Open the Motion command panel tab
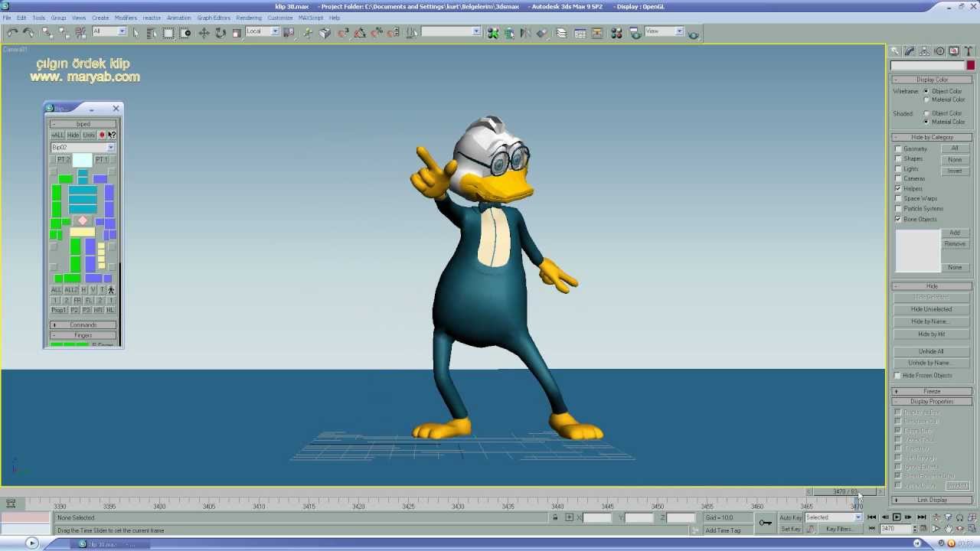The width and height of the screenshot is (980, 551). pos(939,51)
